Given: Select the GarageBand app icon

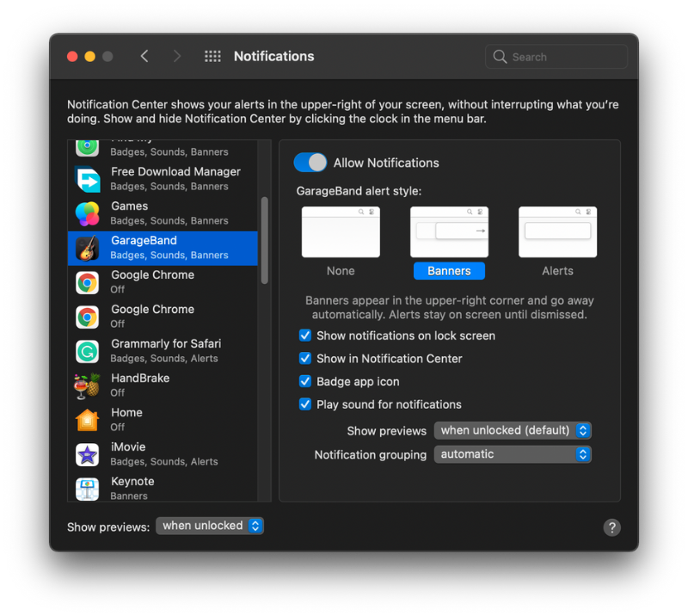Looking at the screenshot, I should click(87, 248).
